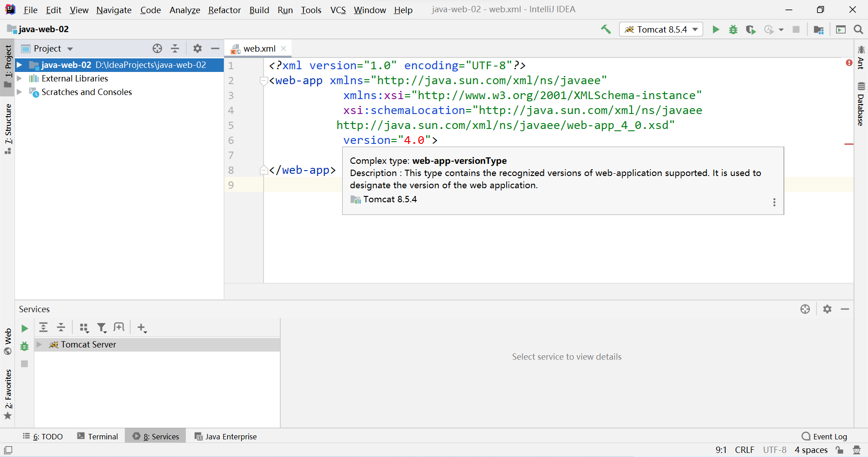Expand the Tomcat Server service node
Viewport: 868px width, 457px height.
[x=39, y=344]
